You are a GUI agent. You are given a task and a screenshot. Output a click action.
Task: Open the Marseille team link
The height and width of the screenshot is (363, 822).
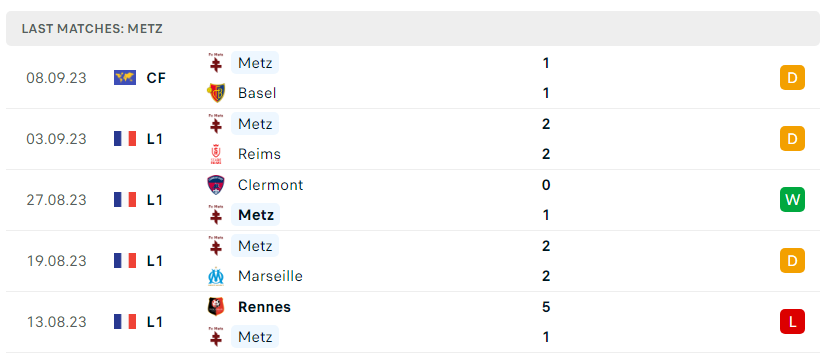point(270,276)
